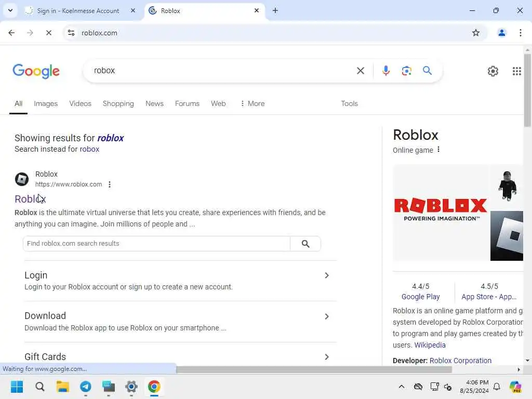The width and height of the screenshot is (532, 399).
Task: Show hidden system tray icons
Action: [402, 387]
